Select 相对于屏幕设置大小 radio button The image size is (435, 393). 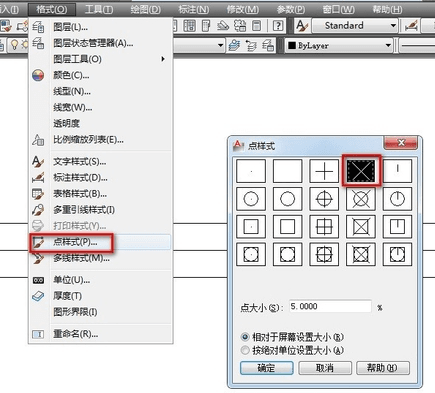[245, 337]
